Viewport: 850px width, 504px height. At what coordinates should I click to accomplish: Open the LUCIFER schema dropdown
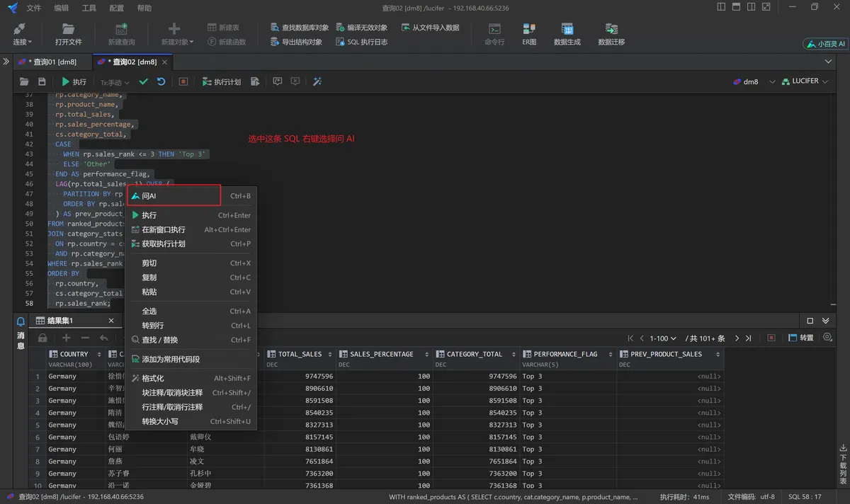(x=805, y=82)
